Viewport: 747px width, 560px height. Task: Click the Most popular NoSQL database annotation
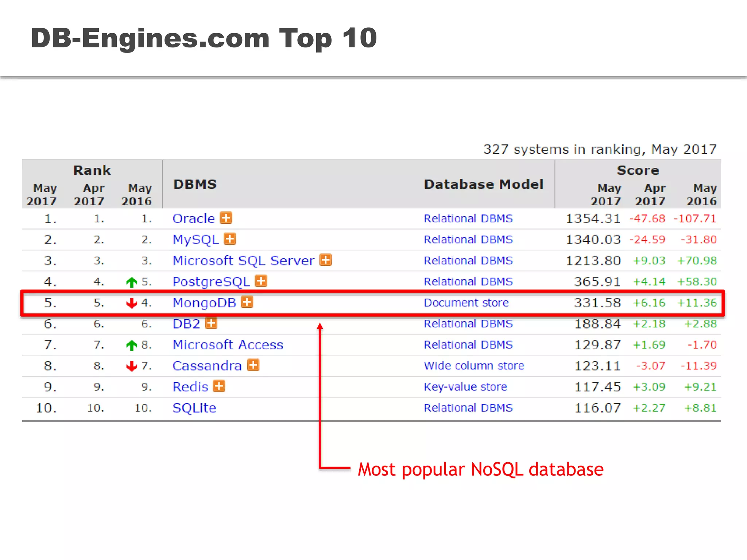[480, 469]
